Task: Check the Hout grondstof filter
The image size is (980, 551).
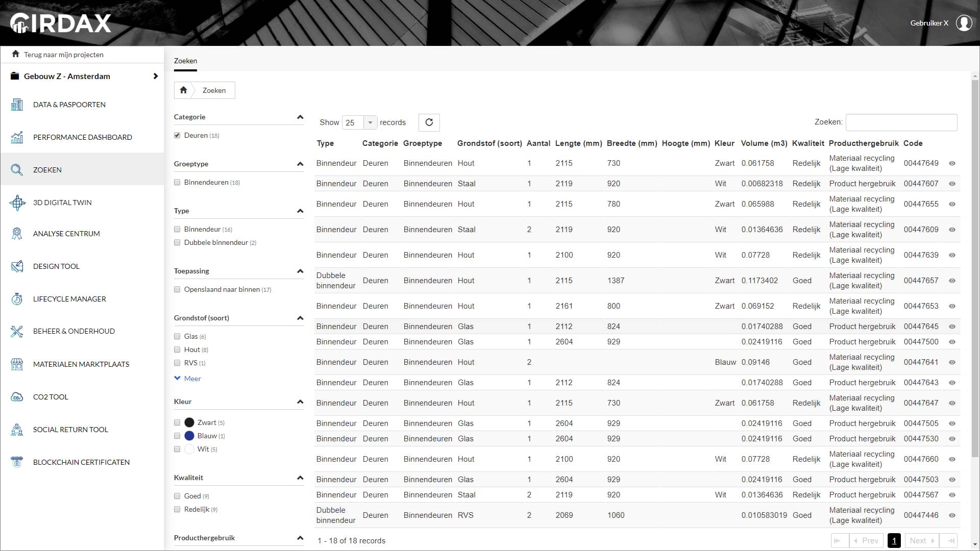Action: point(177,349)
